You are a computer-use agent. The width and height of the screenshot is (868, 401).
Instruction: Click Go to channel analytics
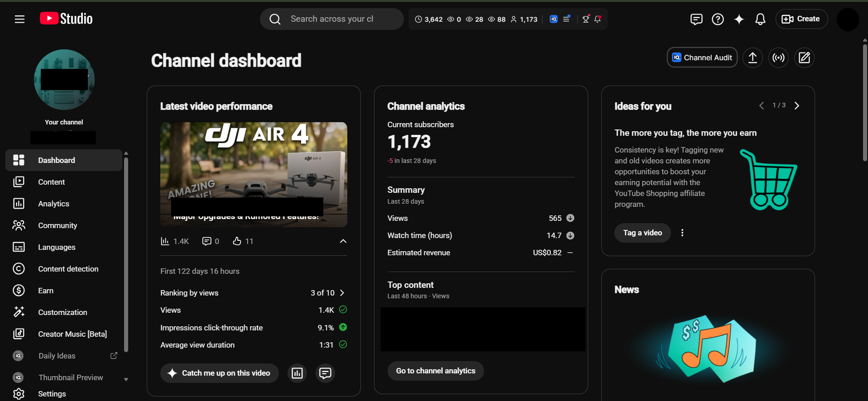pos(436,371)
